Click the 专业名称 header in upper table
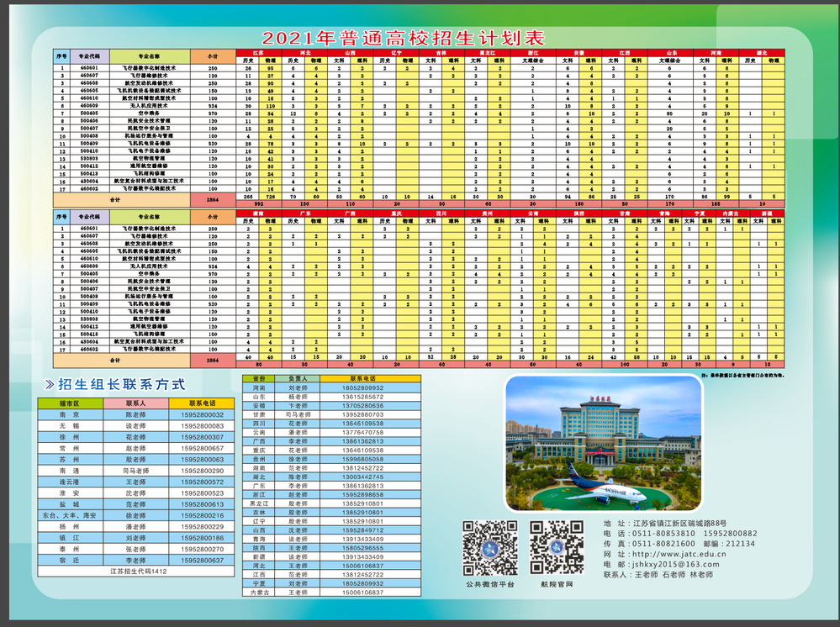The width and height of the screenshot is (840, 627). [150, 56]
